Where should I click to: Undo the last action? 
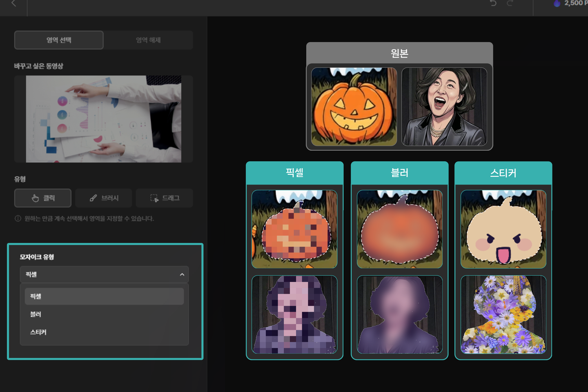(493, 3)
